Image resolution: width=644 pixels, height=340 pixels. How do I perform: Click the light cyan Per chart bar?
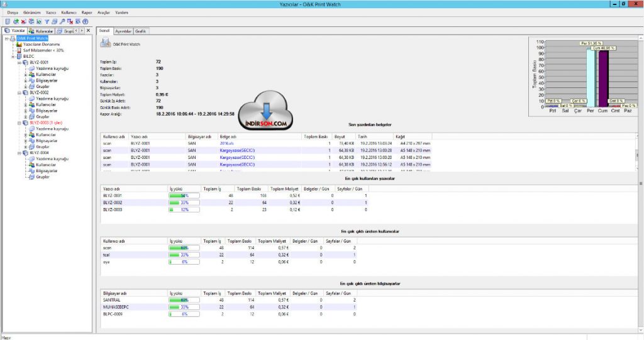pyautogui.click(x=591, y=78)
